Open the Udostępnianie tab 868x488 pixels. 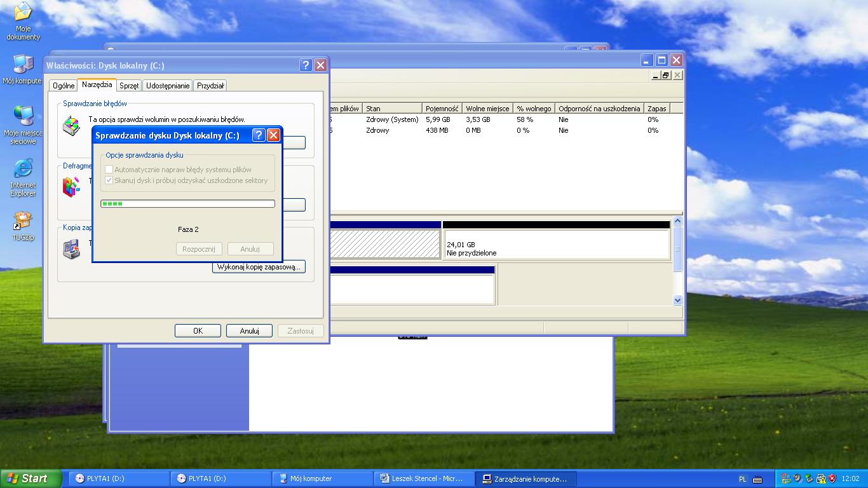coord(168,86)
